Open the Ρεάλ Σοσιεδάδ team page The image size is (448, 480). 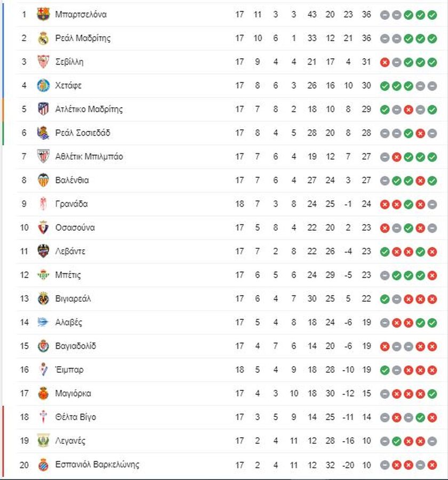click(83, 133)
